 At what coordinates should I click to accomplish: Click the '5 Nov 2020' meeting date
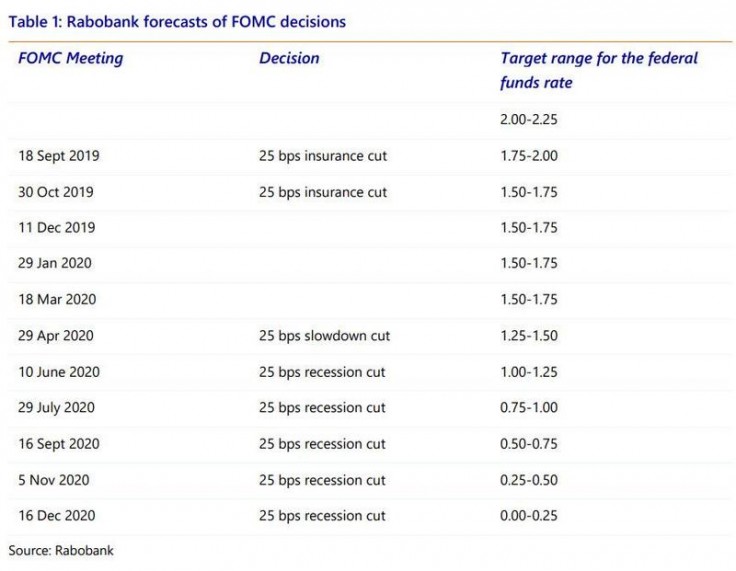click(54, 480)
